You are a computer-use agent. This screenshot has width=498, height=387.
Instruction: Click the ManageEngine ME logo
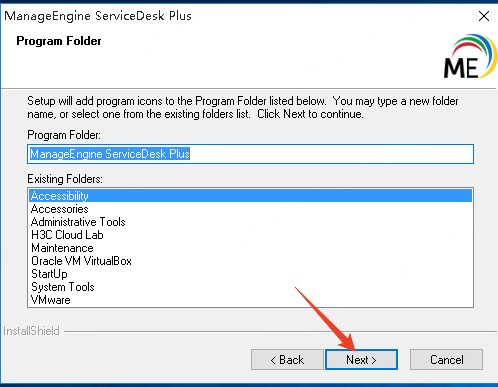(x=470, y=56)
